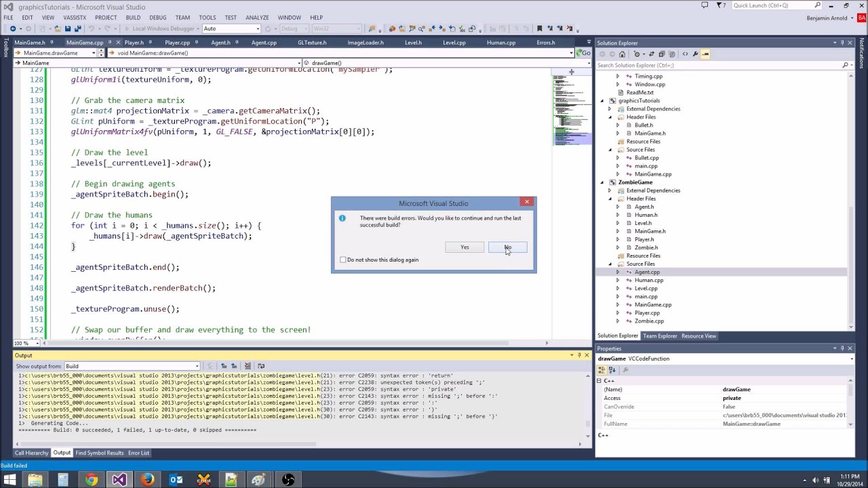This screenshot has width=868, height=488.
Task: Click the Navigate Backward toolbar button
Action: 13,28
